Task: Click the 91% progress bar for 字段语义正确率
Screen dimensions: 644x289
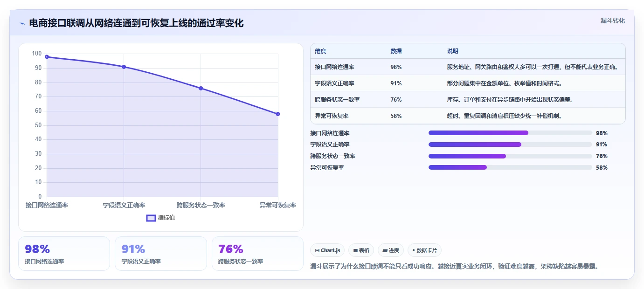Action: pos(510,144)
